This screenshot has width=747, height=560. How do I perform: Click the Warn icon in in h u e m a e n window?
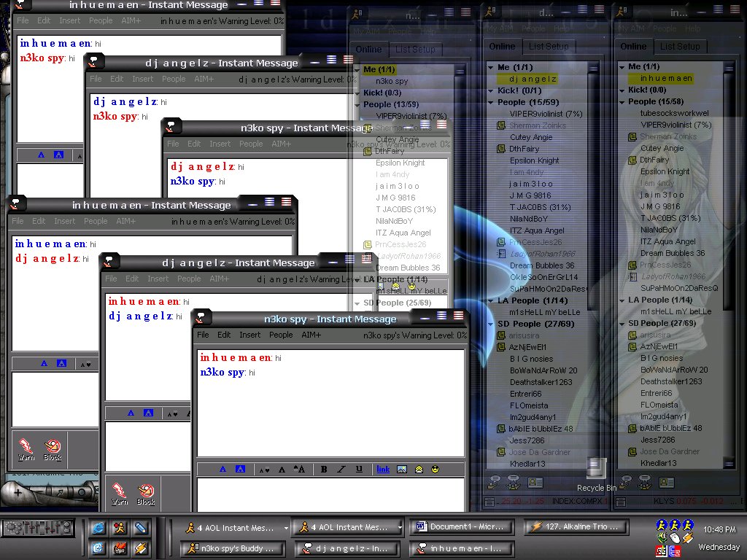[26, 449]
